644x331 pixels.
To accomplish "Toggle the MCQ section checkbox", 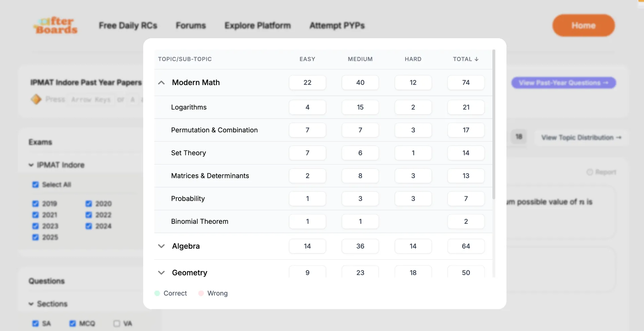I will pyautogui.click(x=72, y=323).
